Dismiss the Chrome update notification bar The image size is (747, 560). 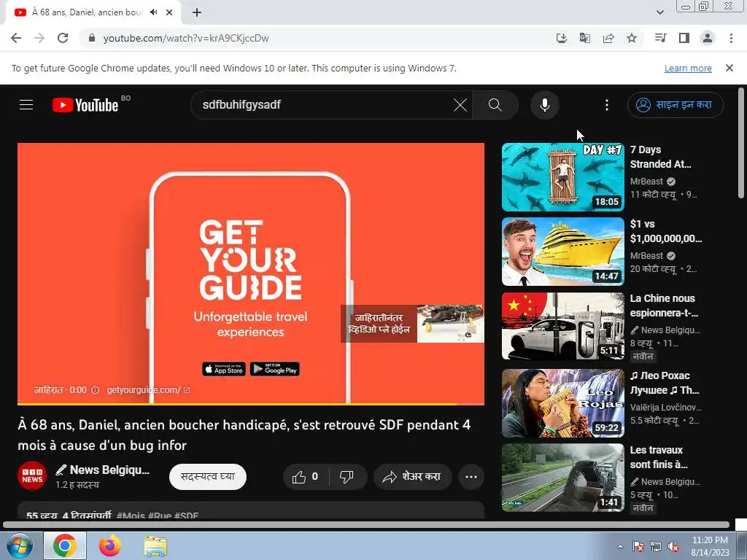[729, 68]
